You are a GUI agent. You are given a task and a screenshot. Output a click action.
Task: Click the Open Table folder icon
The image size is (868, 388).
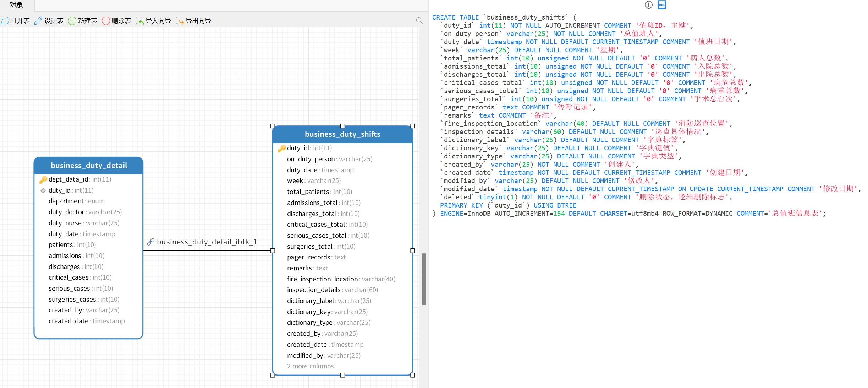(5, 21)
